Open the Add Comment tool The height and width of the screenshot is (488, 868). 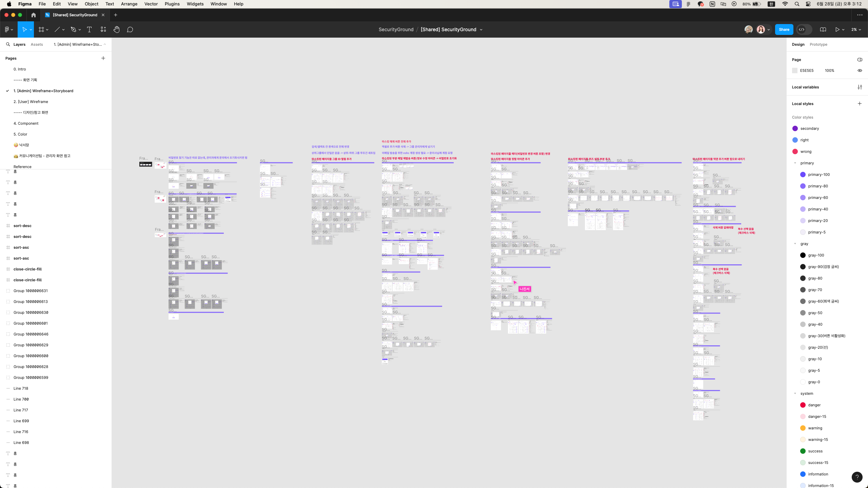130,29
